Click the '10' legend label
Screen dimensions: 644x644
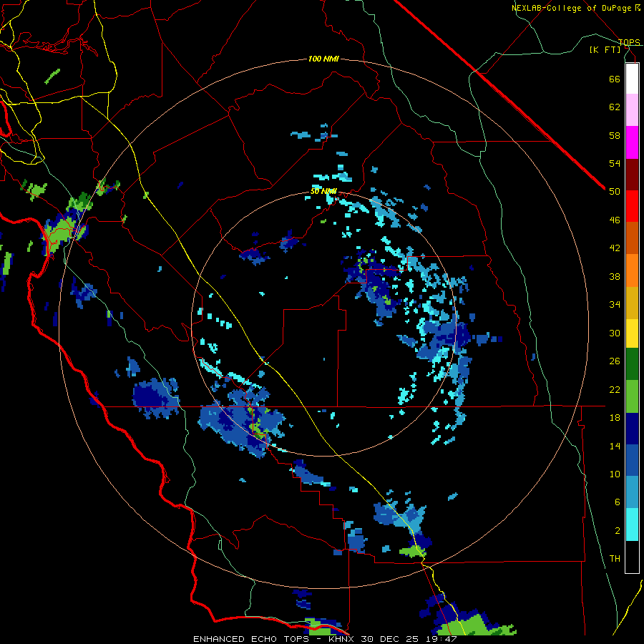point(615,474)
